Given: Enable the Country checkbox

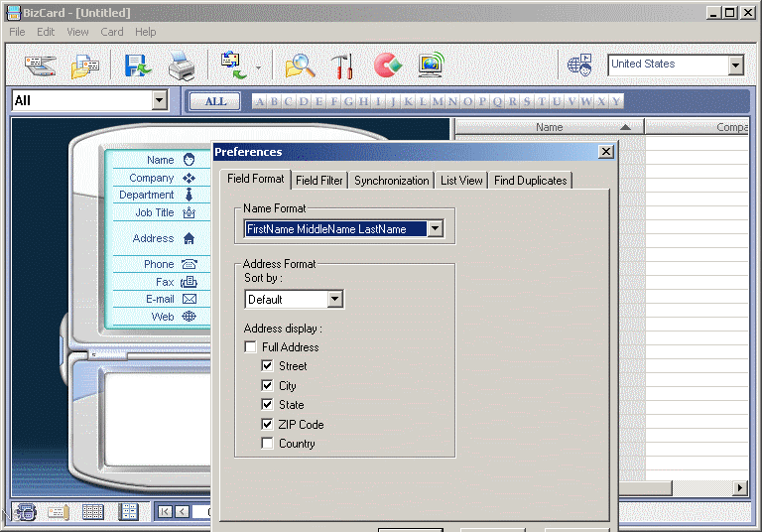Looking at the screenshot, I should point(267,443).
